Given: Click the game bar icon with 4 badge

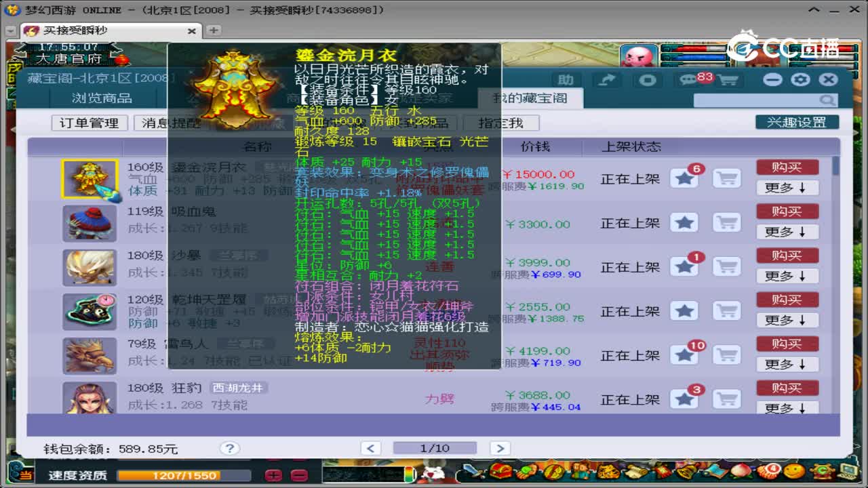Looking at the screenshot, I should click(768, 472).
